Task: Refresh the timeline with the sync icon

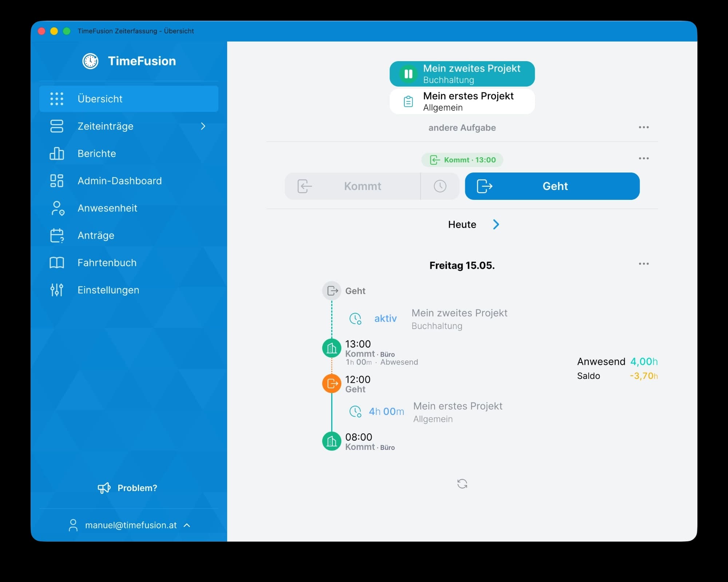Action: click(x=462, y=484)
